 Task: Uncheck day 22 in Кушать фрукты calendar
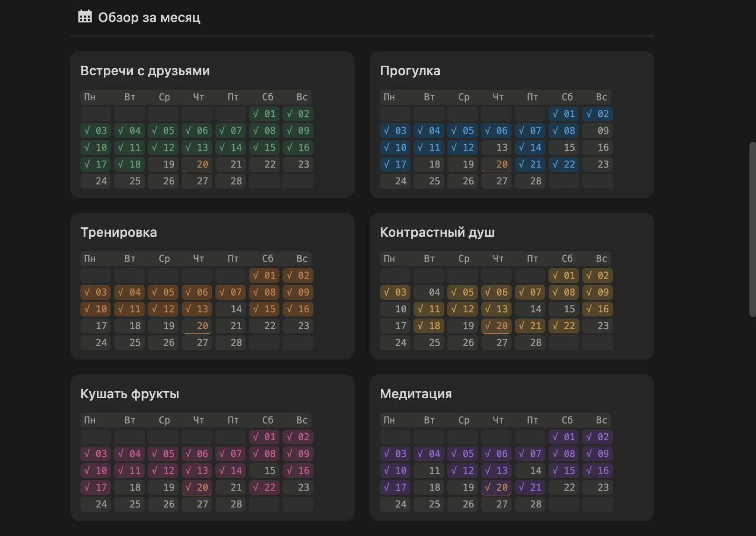tap(264, 487)
